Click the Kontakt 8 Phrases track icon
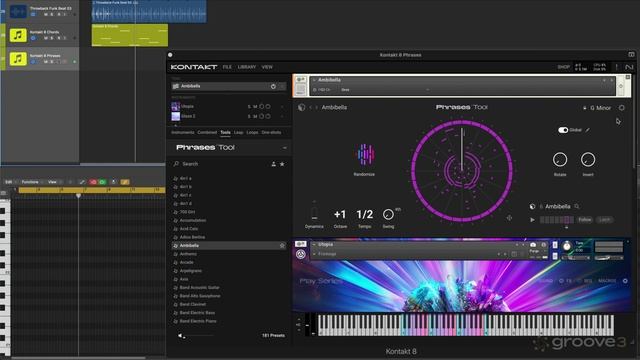Viewport: 640px width, 360px height. pyautogui.click(x=18, y=59)
